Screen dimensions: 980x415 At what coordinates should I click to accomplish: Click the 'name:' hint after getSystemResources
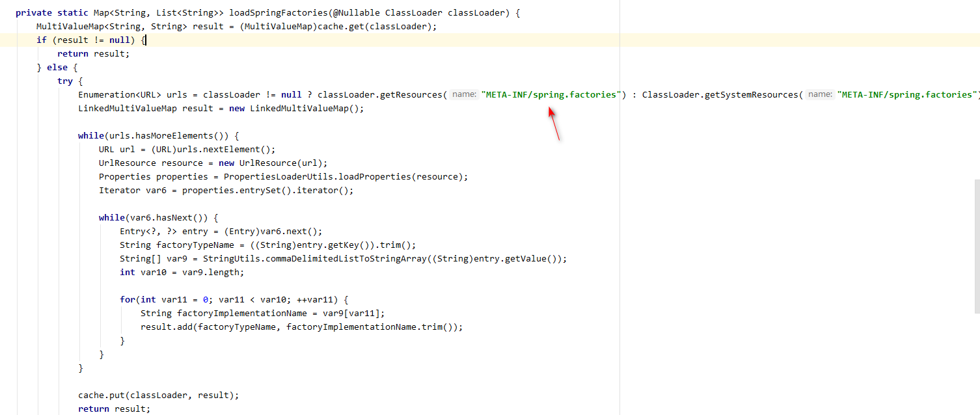[820, 94]
